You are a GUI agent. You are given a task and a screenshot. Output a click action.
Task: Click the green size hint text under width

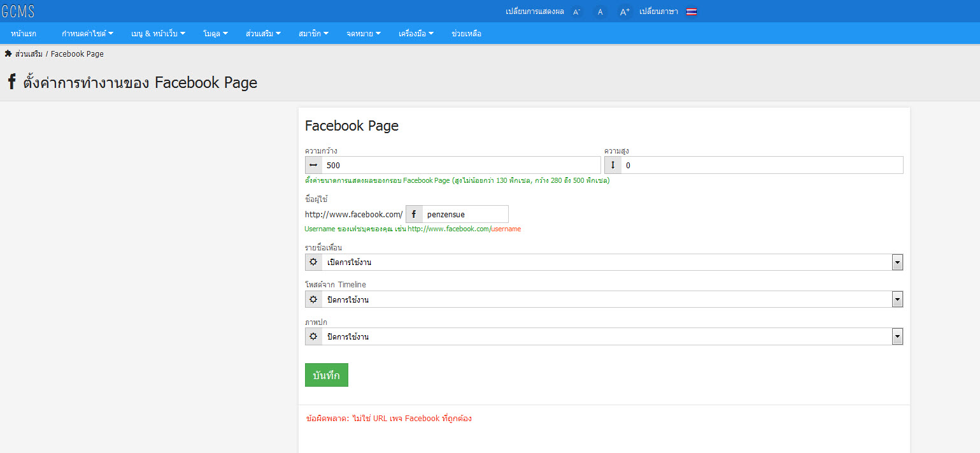click(x=457, y=180)
